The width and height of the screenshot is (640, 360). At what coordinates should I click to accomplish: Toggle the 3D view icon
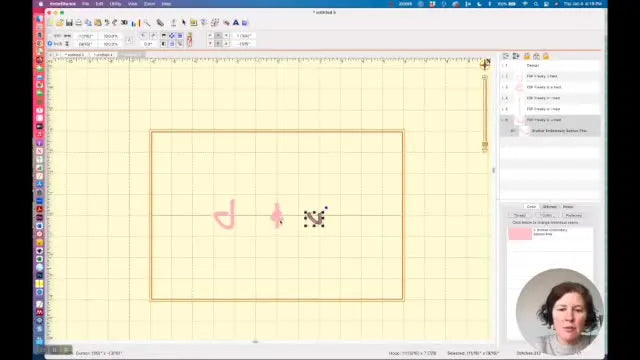pos(124,23)
